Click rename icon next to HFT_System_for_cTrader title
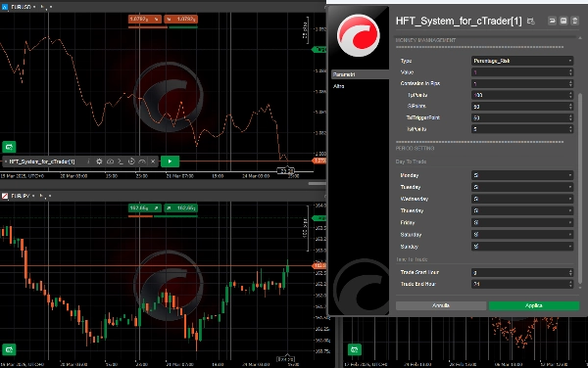This screenshot has width=588, height=368. [x=530, y=21]
